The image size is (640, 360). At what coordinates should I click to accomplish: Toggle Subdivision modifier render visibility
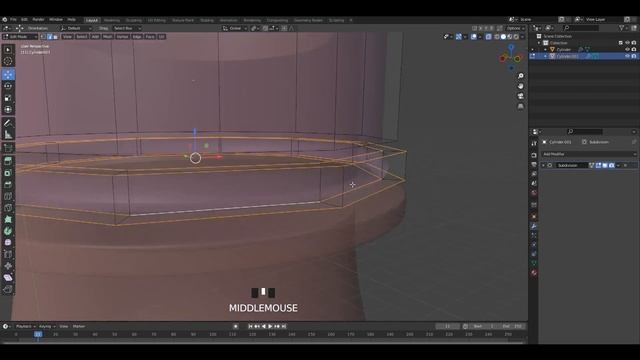[611, 165]
